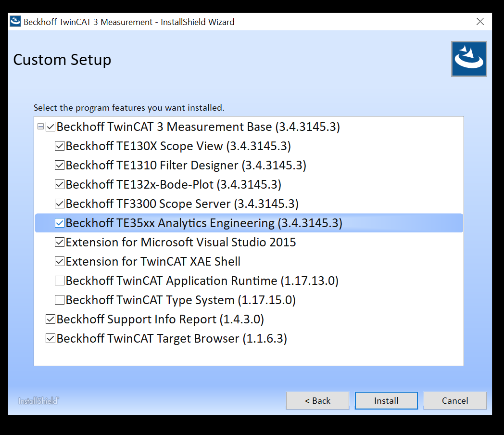
Task: Uncheck Beckhoff TwinCAT 3 Measurement Base checkbox
Action: [50, 127]
